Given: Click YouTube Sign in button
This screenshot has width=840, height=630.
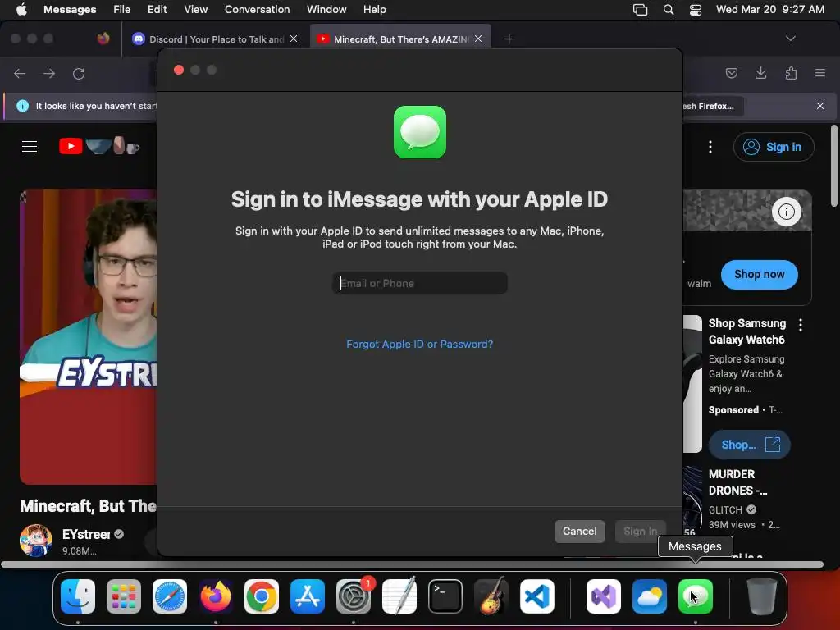Looking at the screenshot, I should pyautogui.click(x=774, y=147).
